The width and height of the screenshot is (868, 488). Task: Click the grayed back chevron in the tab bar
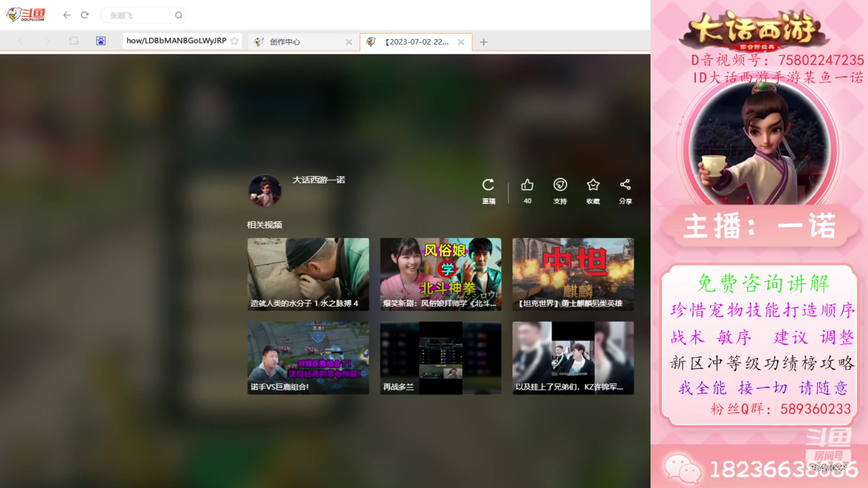click(x=21, y=41)
